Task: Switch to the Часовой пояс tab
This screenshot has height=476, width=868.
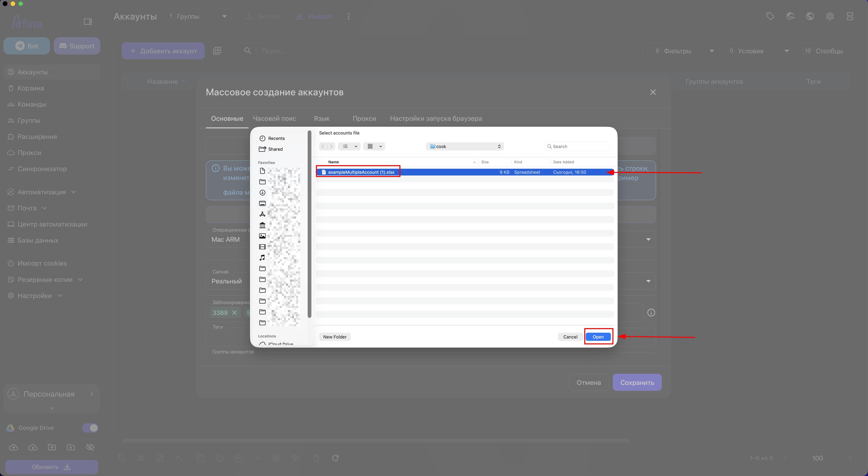Action: [274, 119]
